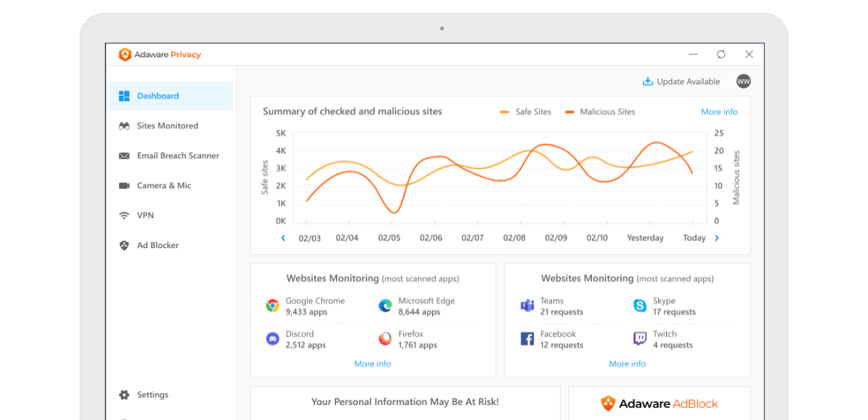Screen dimensions: 868x420
Task: Click the Update Available download icon
Action: tap(648, 81)
